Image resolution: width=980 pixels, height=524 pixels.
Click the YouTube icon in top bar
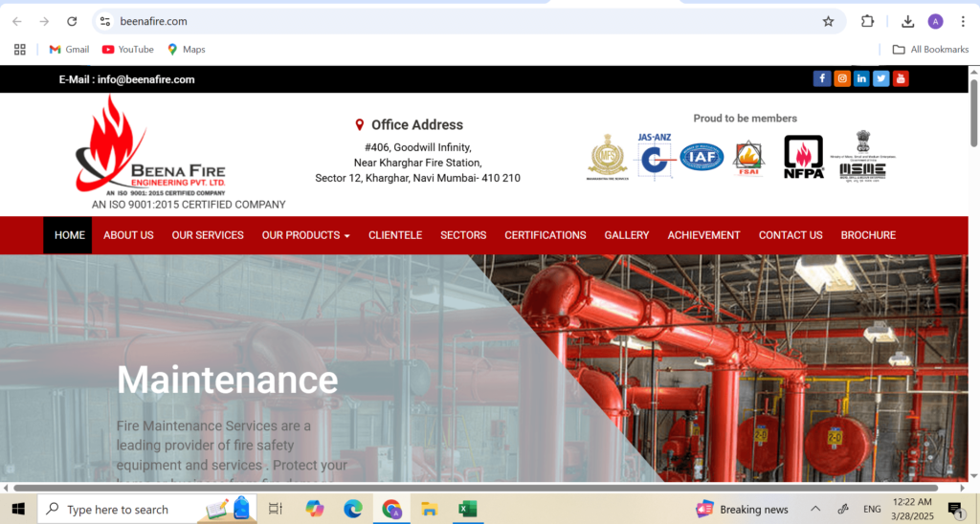(901, 79)
